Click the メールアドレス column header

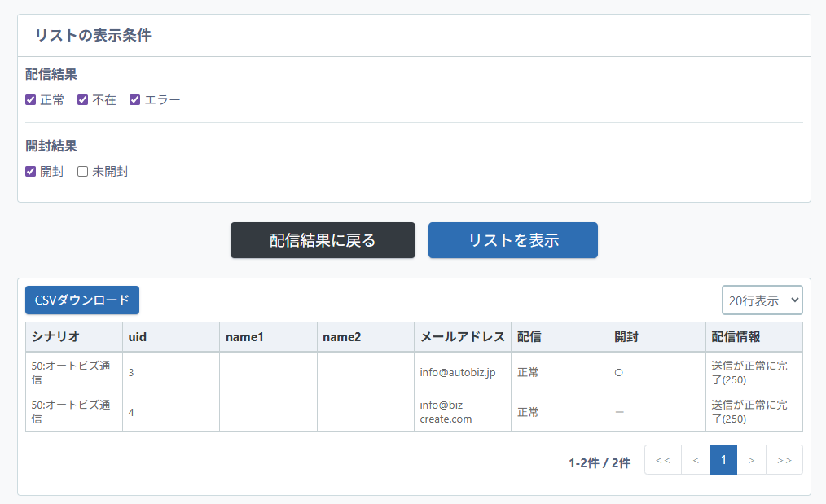pyautogui.click(x=462, y=337)
